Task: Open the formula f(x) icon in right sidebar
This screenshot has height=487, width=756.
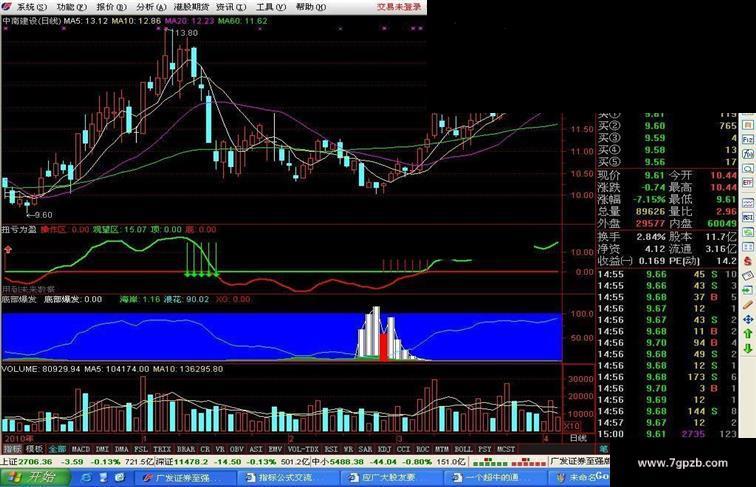Action: (747, 154)
